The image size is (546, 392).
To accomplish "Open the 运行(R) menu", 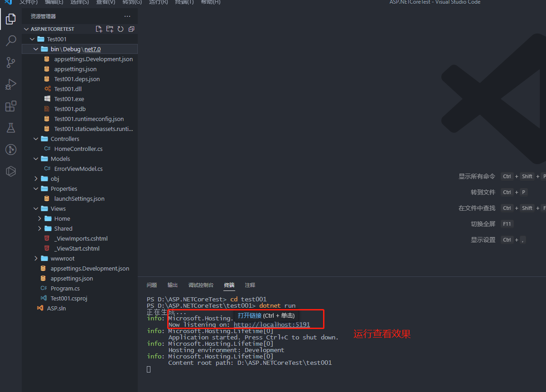I will tap(159, 2).
